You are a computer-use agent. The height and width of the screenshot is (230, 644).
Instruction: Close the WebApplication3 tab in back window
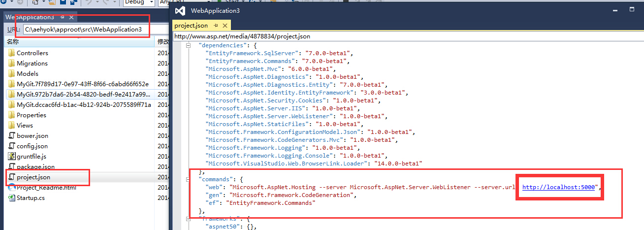click(71, 17)
